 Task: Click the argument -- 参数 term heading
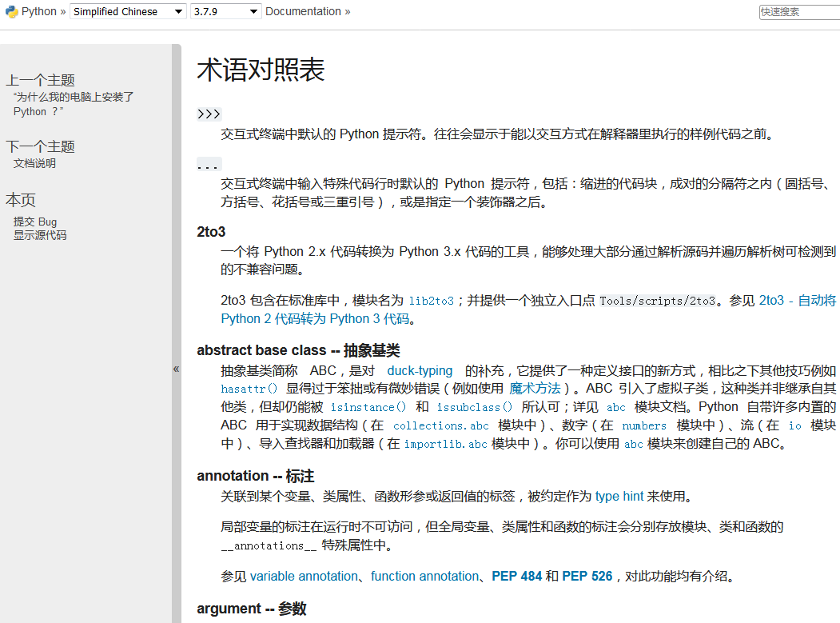252,609
